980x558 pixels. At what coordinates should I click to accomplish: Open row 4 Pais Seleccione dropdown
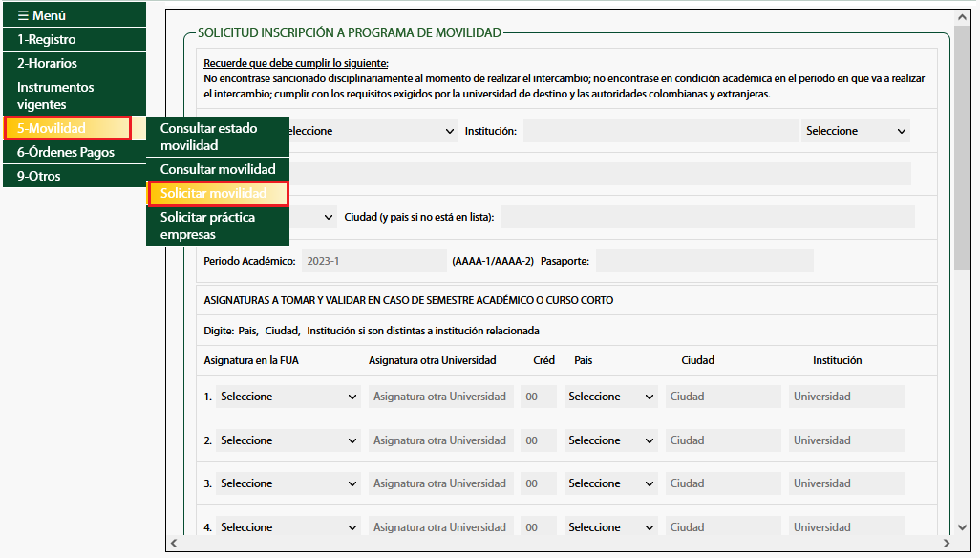610,526
